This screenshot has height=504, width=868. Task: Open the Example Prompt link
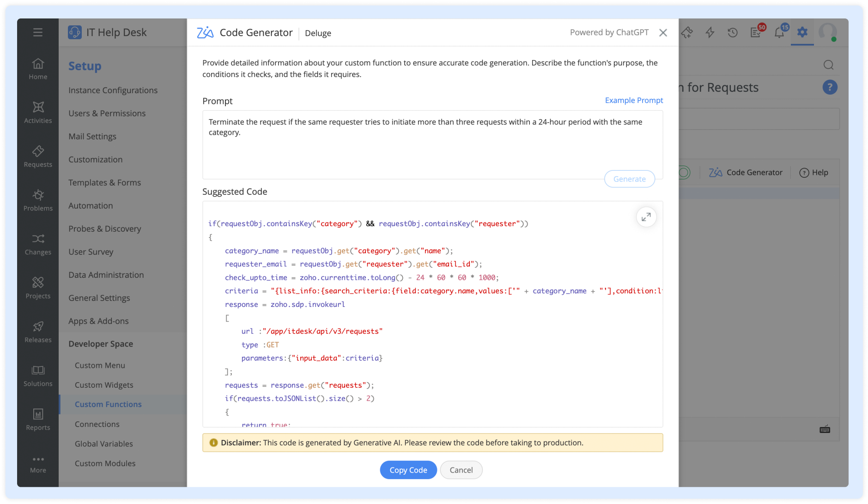633,100
